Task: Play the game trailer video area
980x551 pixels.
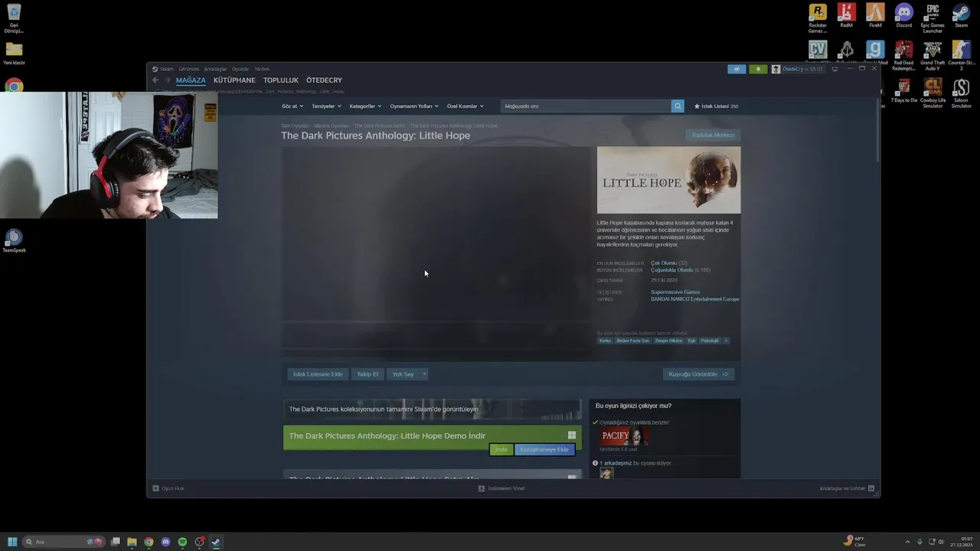Action: point(436,253)
